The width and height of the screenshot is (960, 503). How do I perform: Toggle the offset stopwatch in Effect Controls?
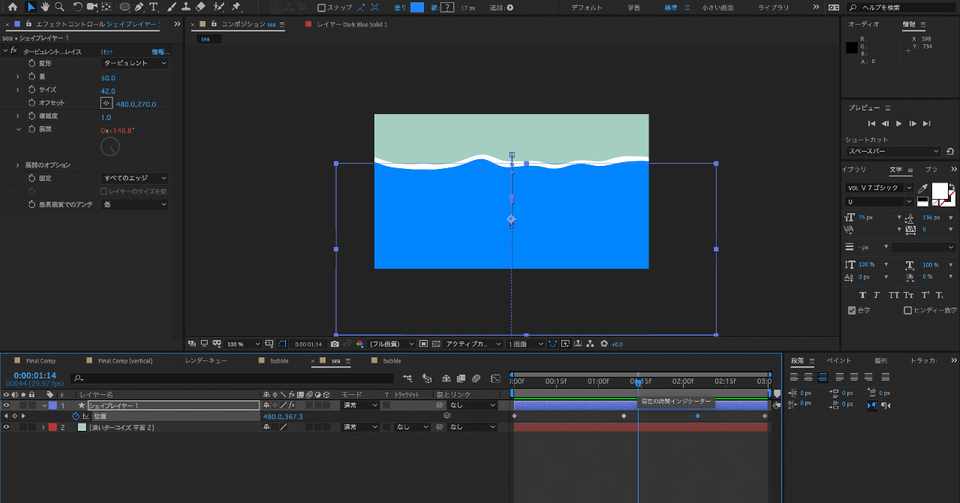tap(32, 103)
